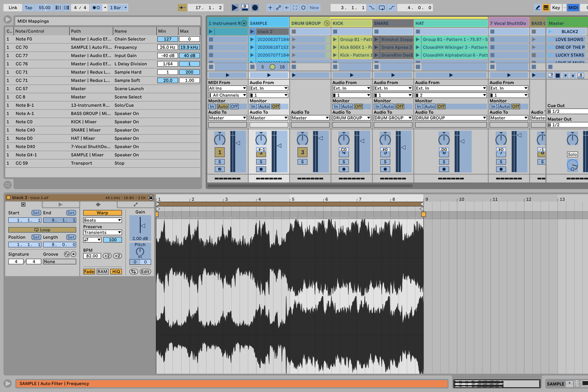Toggle the RAM mode switch
Image resolution: width=588 pixels, height=392 pixels.
[102, 271]
